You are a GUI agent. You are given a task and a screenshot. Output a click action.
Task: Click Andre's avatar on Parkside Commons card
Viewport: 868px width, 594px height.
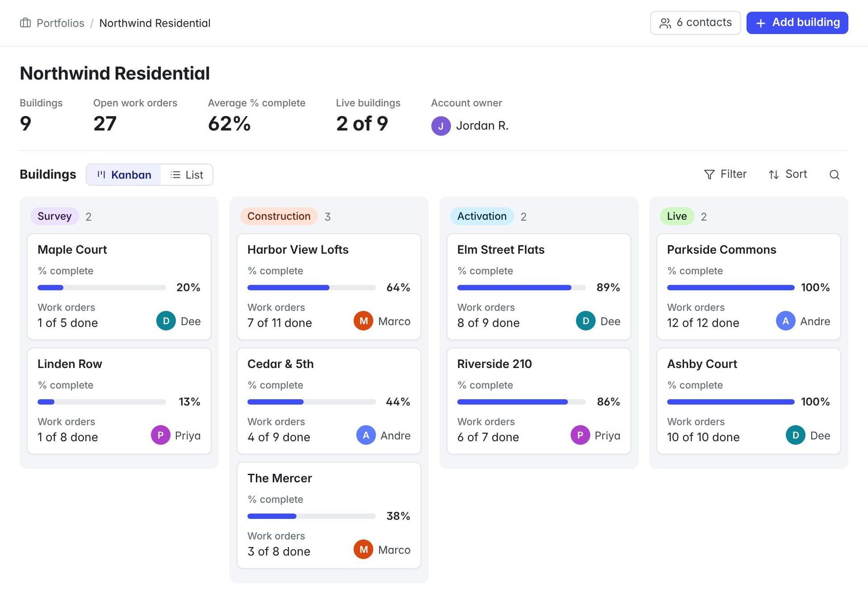786,321
